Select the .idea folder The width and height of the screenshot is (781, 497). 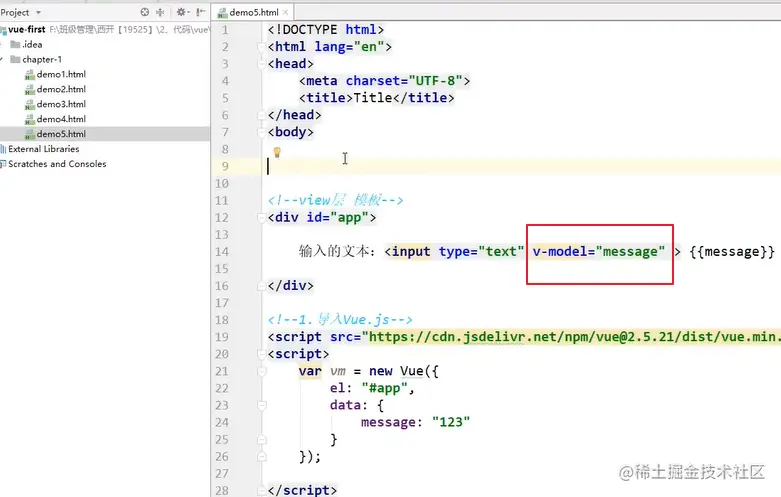coord(32,44)
